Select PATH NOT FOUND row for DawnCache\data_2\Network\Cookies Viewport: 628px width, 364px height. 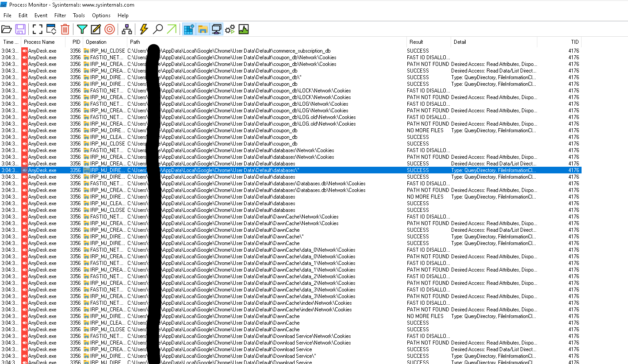[x=291, y=283]
